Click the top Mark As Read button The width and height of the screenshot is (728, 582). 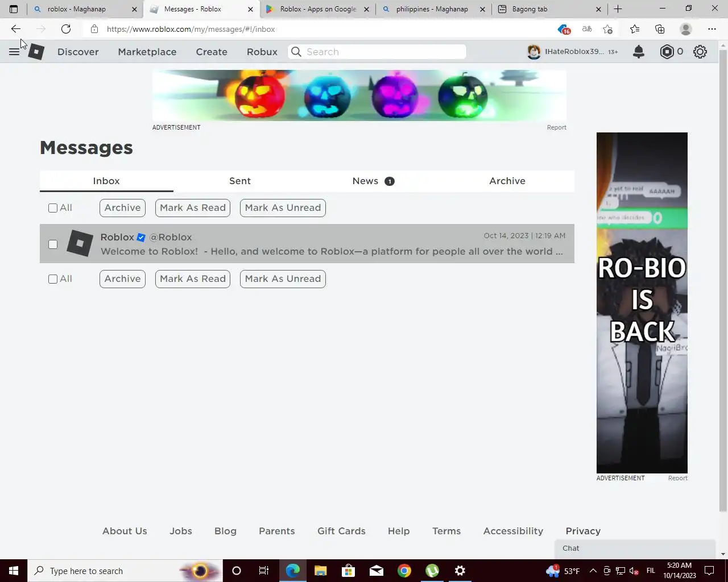[x=193, y=207]
